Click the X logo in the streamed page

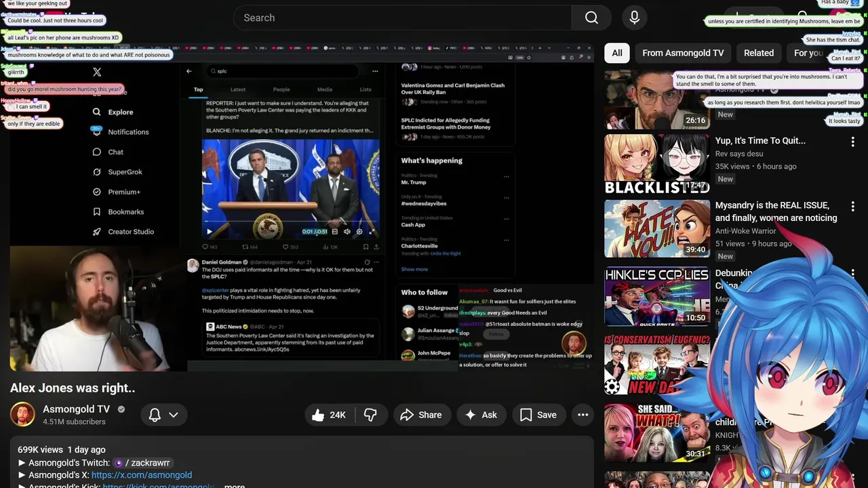click(97, 72)
